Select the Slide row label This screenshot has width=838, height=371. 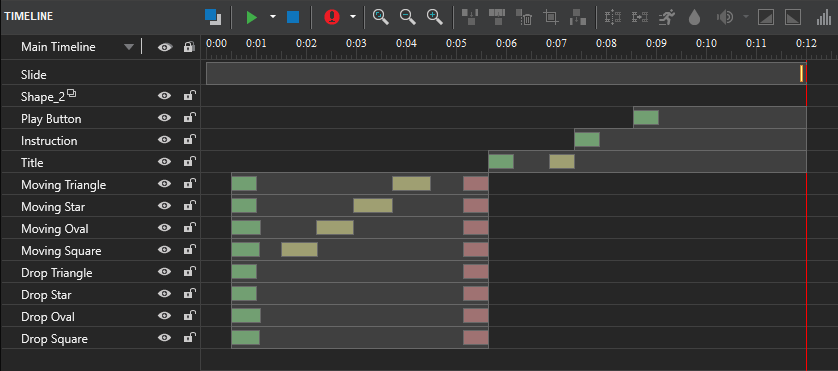34,75
